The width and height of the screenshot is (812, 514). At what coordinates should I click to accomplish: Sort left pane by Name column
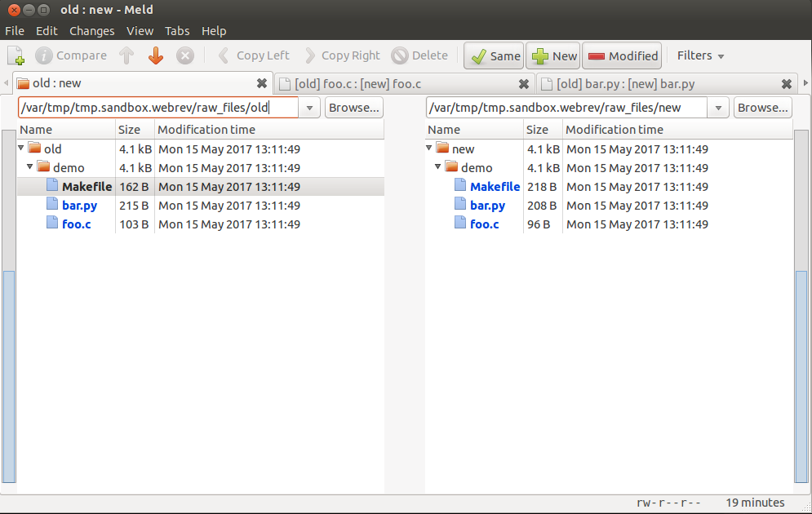66,130
